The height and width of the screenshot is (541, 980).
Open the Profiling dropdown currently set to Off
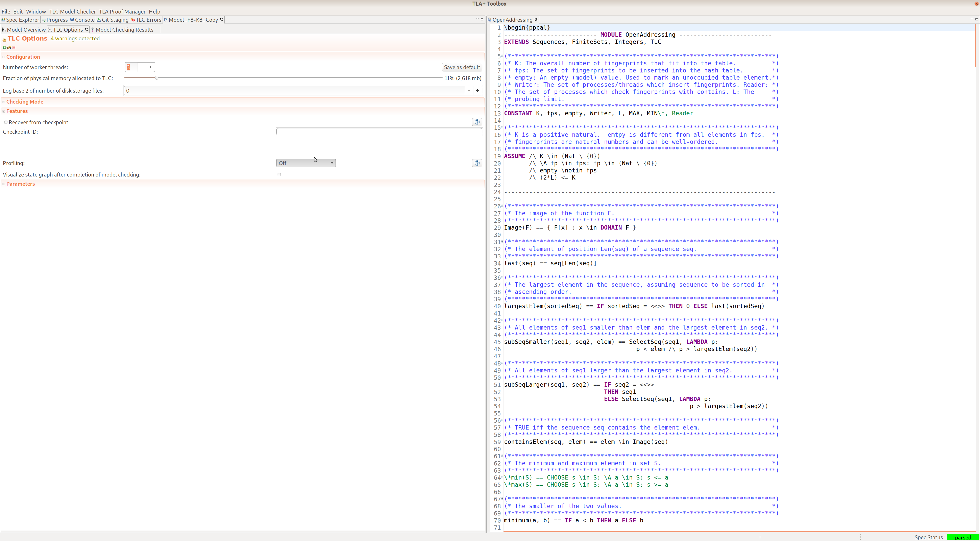[306, 163]
